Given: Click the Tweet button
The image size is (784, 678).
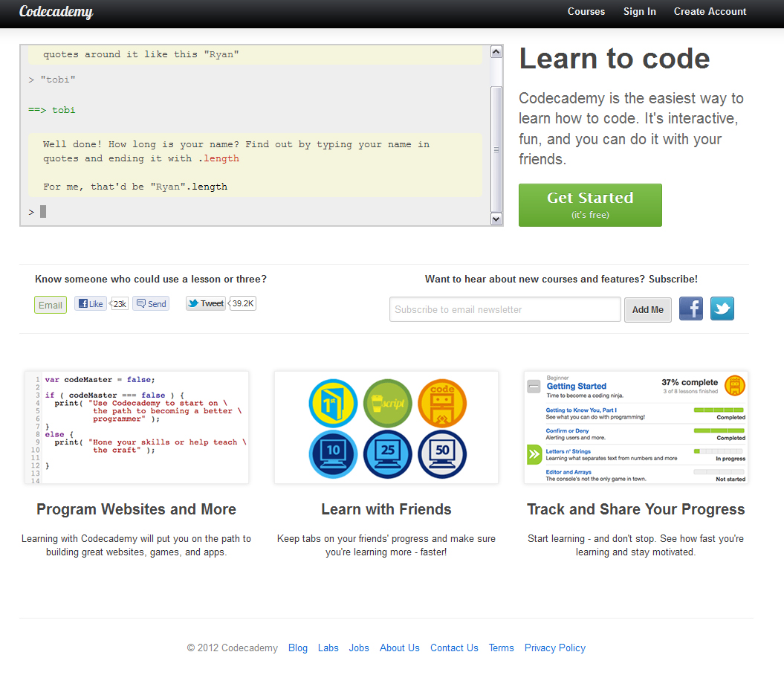Looking at the screenshot, I should [x=206, y=303].
